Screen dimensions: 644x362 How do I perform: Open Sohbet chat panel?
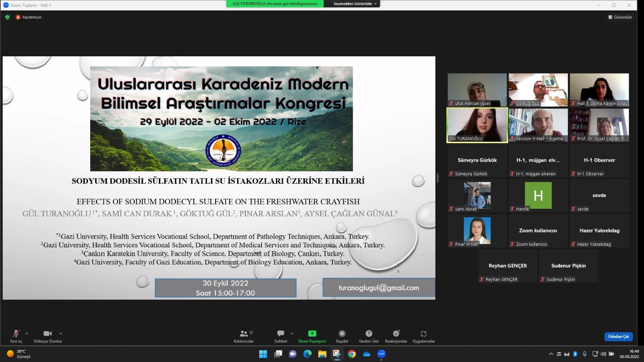pyautogui.click(x=281, y=336)
